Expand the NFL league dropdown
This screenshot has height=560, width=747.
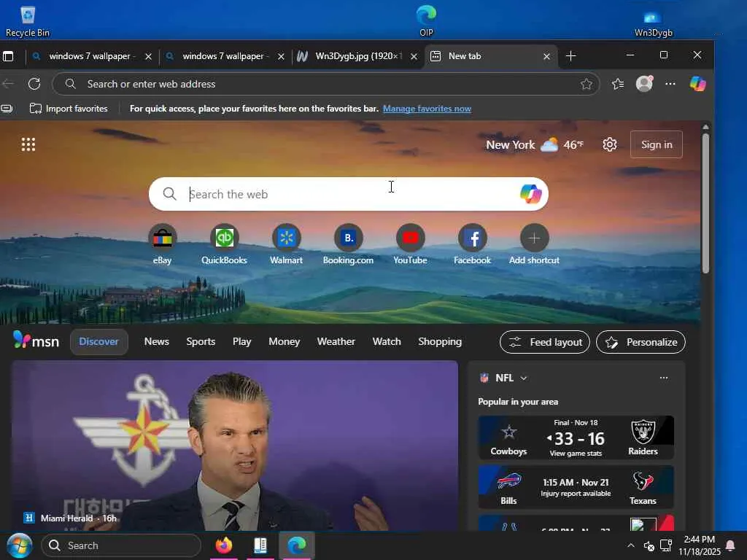[x=524, y=378]
